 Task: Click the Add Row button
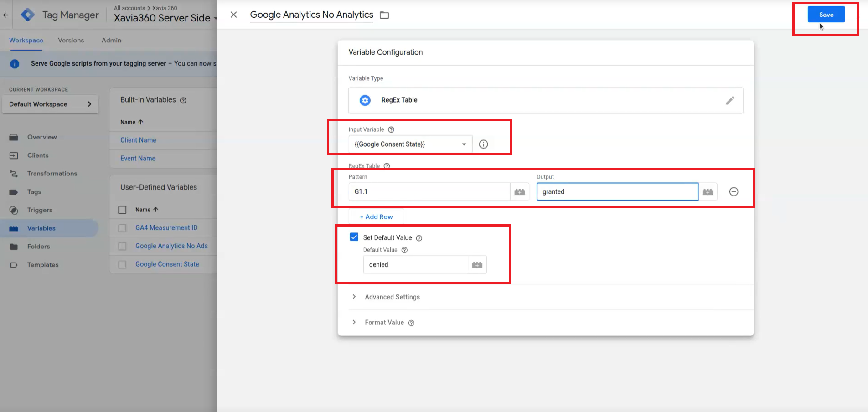click(x=376, y=217)
